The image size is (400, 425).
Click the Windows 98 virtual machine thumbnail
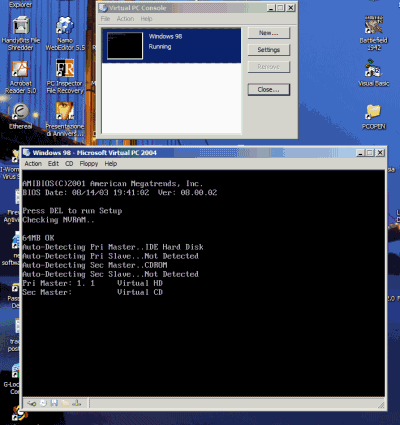(125, 46)
